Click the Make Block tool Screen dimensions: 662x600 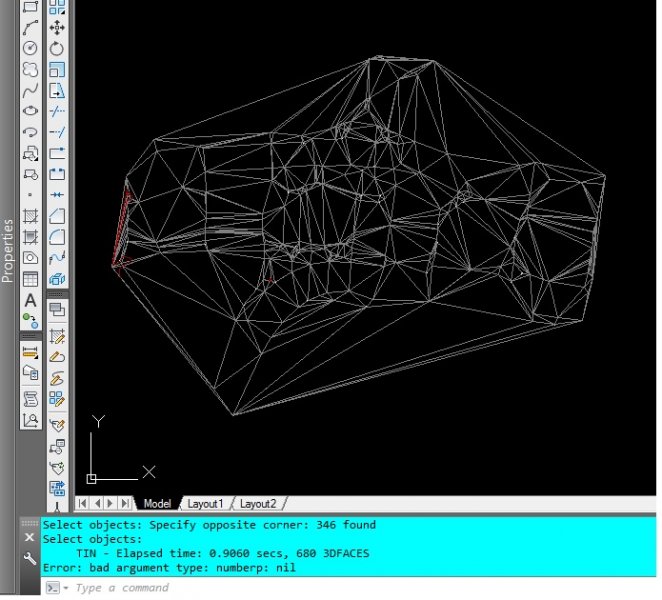coord(30,174)
